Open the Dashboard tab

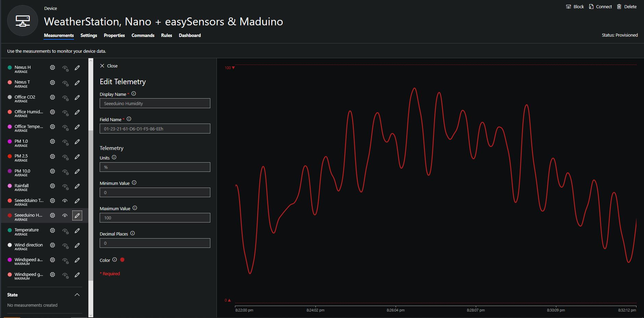click(x=189, y=35)
